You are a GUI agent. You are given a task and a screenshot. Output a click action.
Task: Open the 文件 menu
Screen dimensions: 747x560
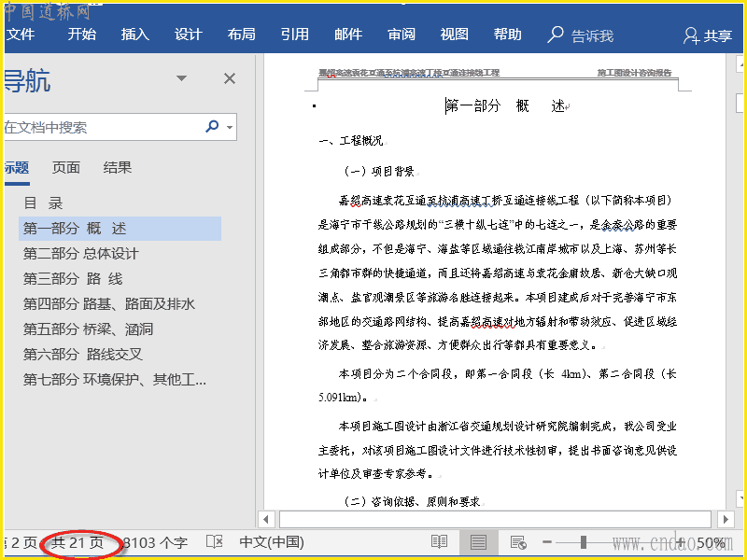(21, 35)
